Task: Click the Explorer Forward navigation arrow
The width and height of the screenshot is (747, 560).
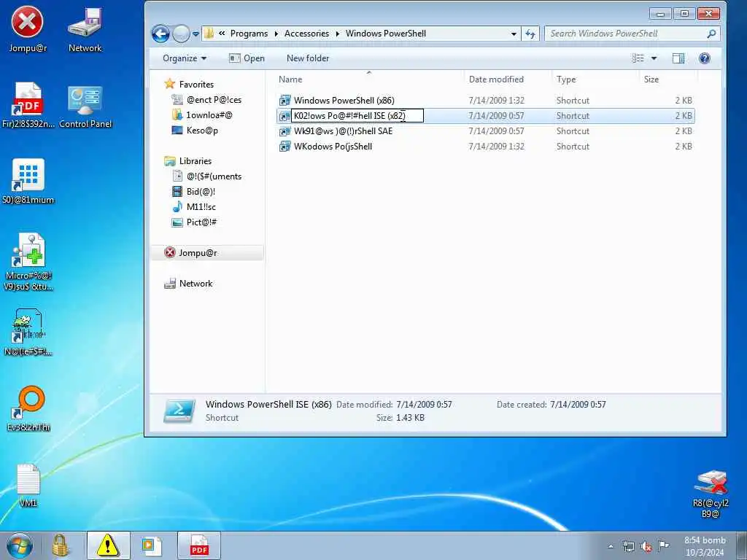Action: click(181, 34)
